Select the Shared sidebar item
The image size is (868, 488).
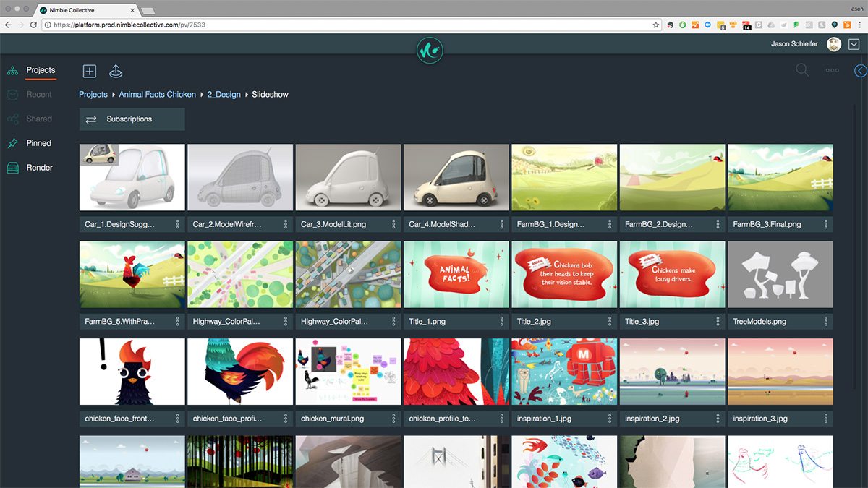(39, 119)
